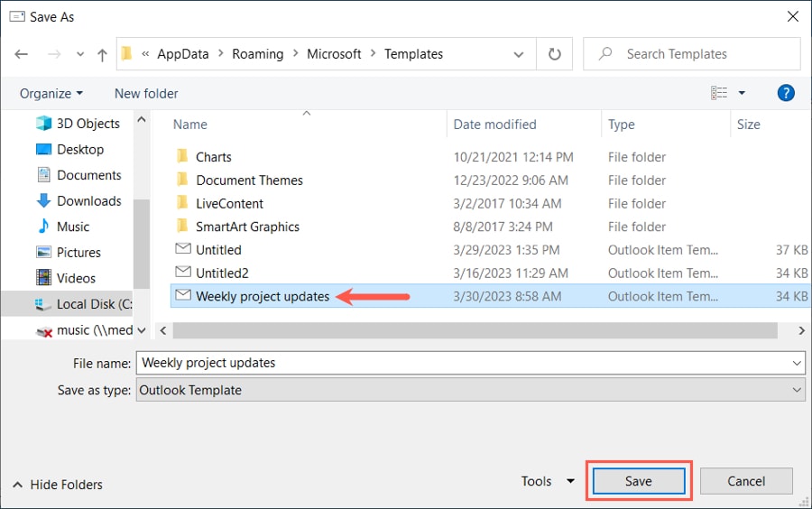Change view with the view icon
This screenshot has height=509, width=812.
coord(719,93)
